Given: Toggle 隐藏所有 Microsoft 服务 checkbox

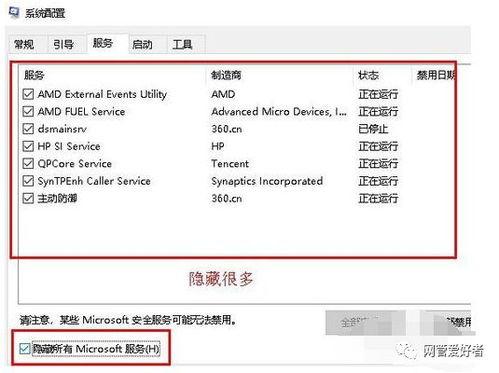Looking at the screenshot, I should pyautogui.click(x=25, y=349).
